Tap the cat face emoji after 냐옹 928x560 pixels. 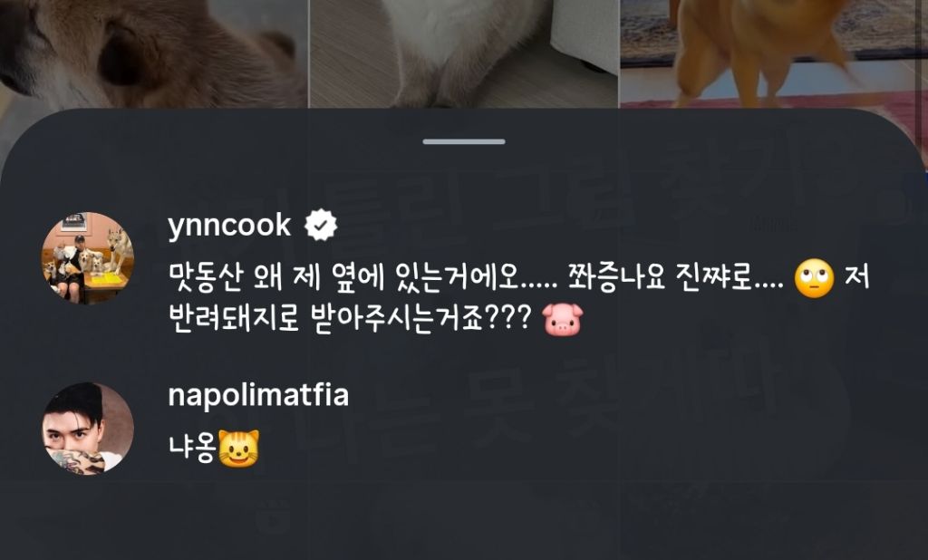(x=238, y=449)
